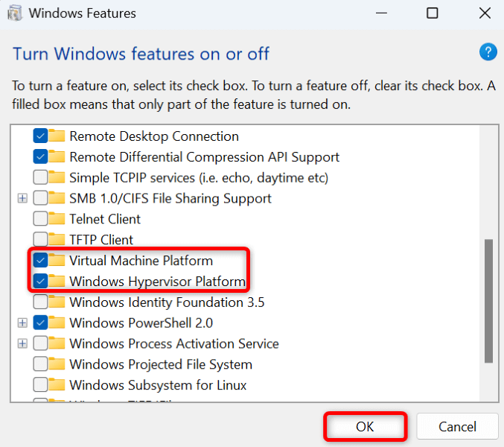Enable the Windows Subsystem for Linux checkbox

pyautogui.click(x=40, y=385)
